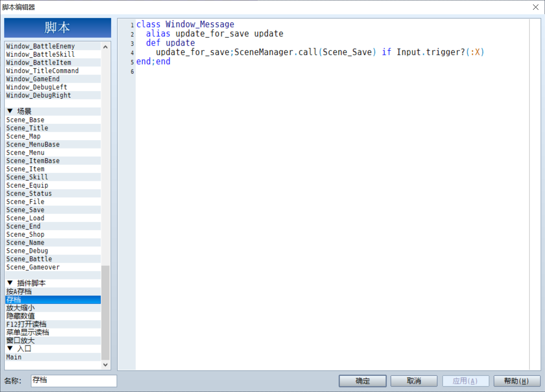Open the Scene_Map script
This screenshot has height=392, width=545.
coord(53,136)
